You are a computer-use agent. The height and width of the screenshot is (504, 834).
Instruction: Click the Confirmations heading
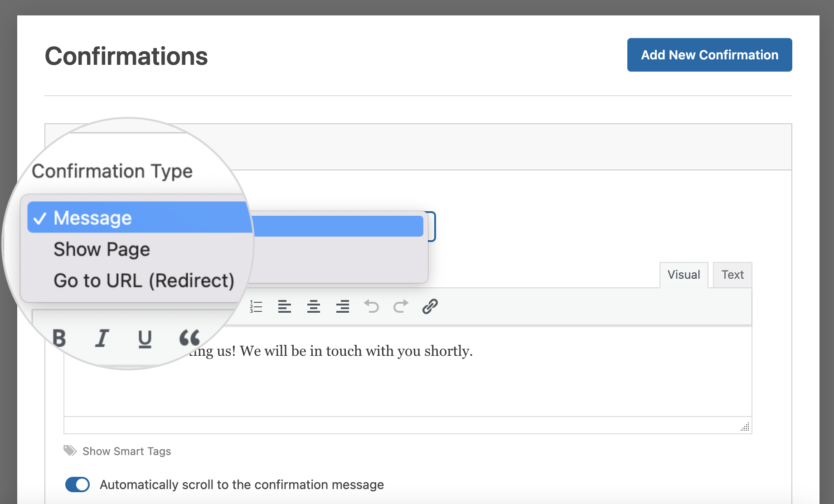tap(126, 56)
